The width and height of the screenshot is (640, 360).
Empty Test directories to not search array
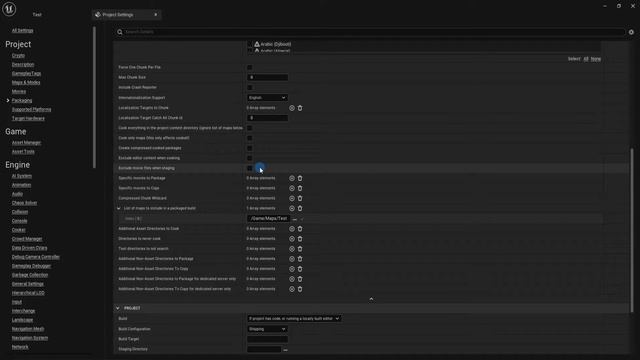300,249
